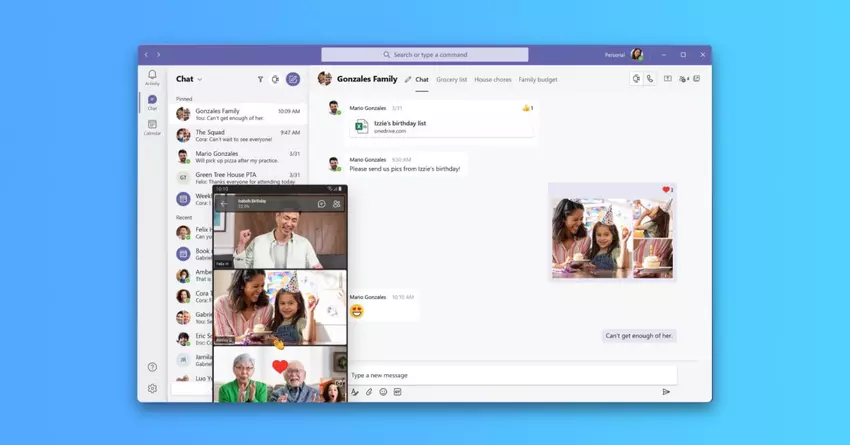The image size is (850, 445).
Task: Start a new chat with compose button
Action: pyautogui.click(x=293, y=79)
